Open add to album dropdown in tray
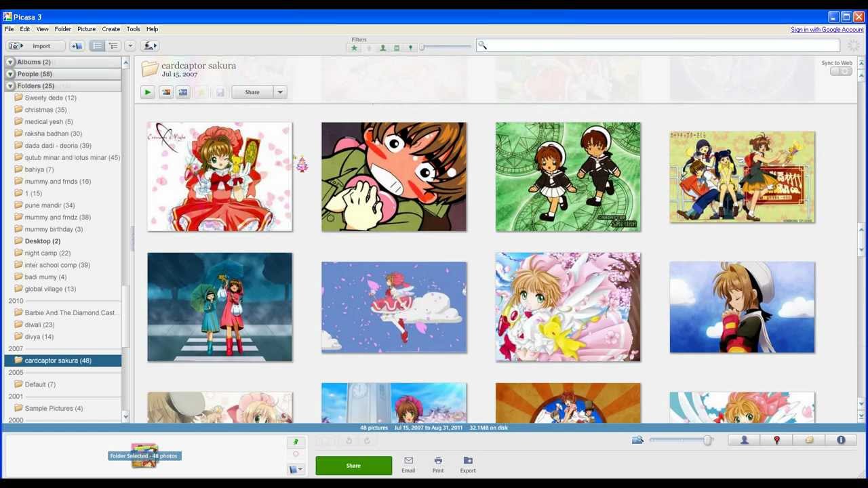Viewport: 868px width, 488px height. click(296, 469)
